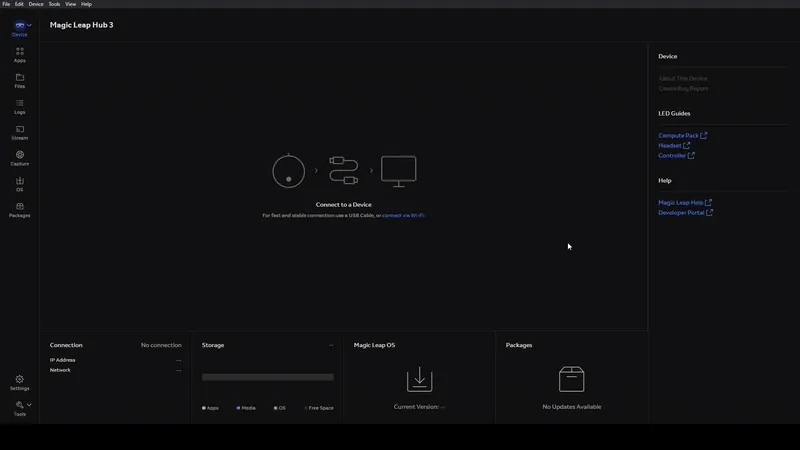Open the Device section in sidebar
The height and width of the screenshot is (450, 800).
(x=19, y=29)
